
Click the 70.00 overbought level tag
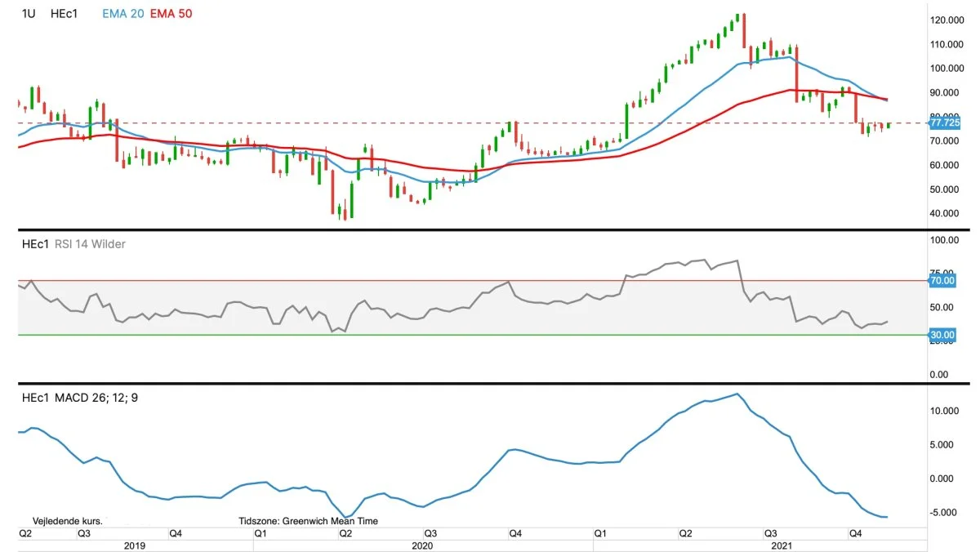(942, 281)
